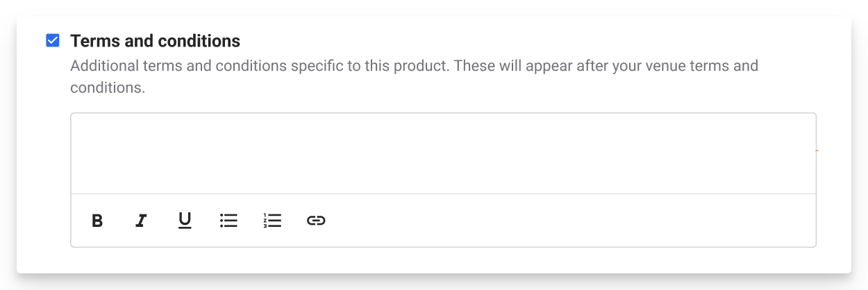The height and width of the screenshot is (290, 868).
Task: Open the insert link dialog from the toolbar
Action: tap(316, 221)
